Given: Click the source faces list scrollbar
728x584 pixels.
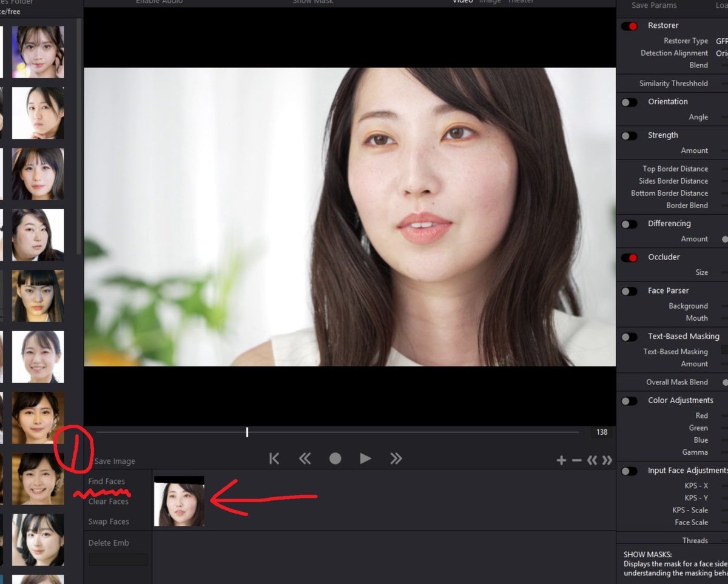Looking at the screenshot, I should (78, 136).
